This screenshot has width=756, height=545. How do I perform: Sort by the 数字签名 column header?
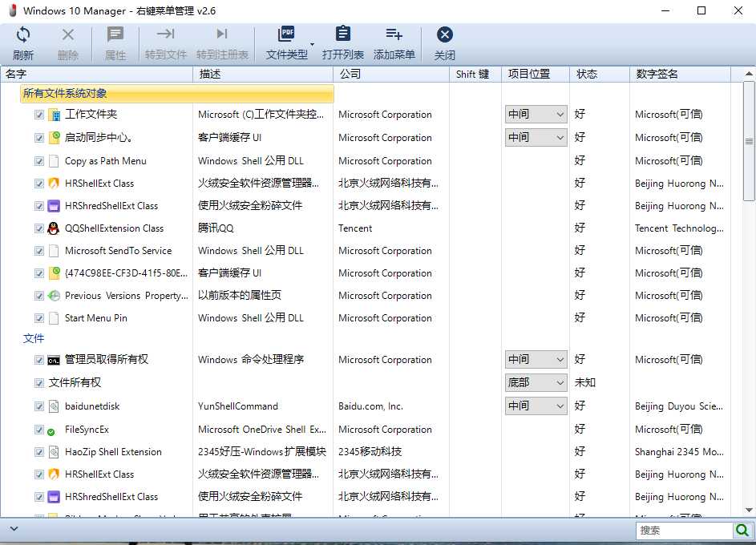coord(681,74)
